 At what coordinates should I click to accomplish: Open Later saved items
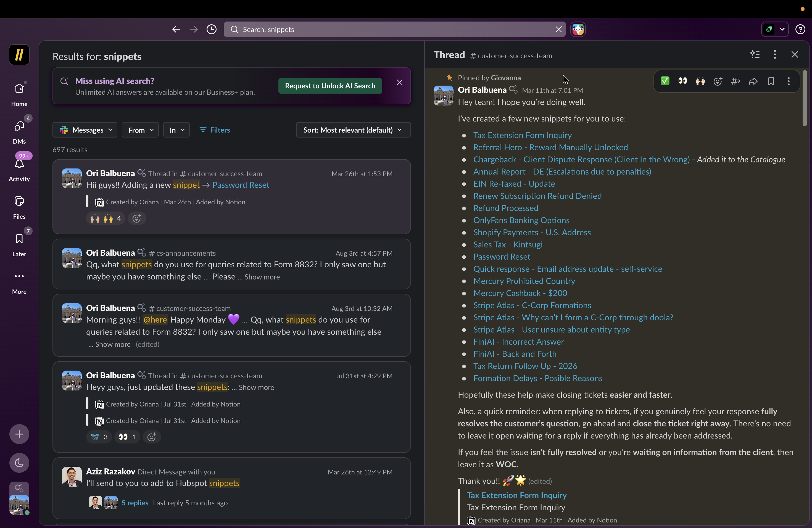coord(19,245)
